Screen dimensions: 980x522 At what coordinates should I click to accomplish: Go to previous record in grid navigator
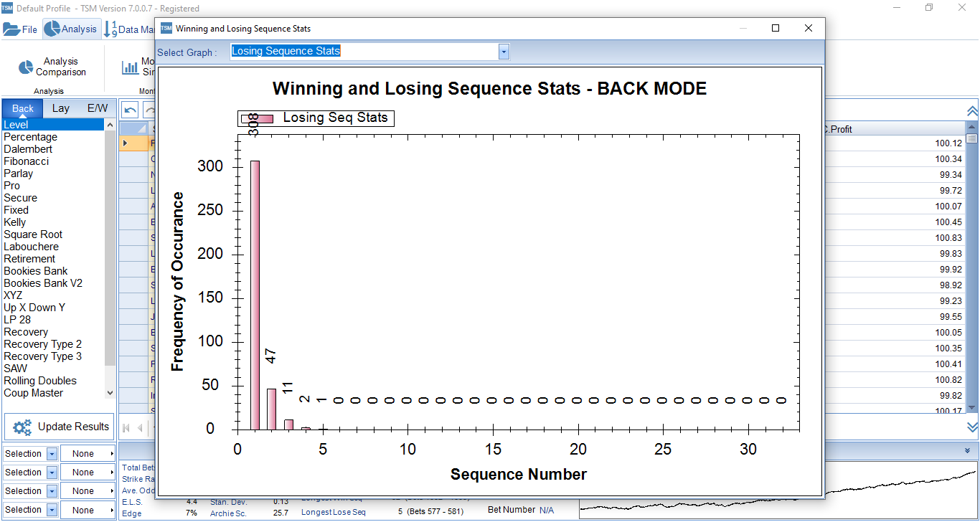(140, 428)
